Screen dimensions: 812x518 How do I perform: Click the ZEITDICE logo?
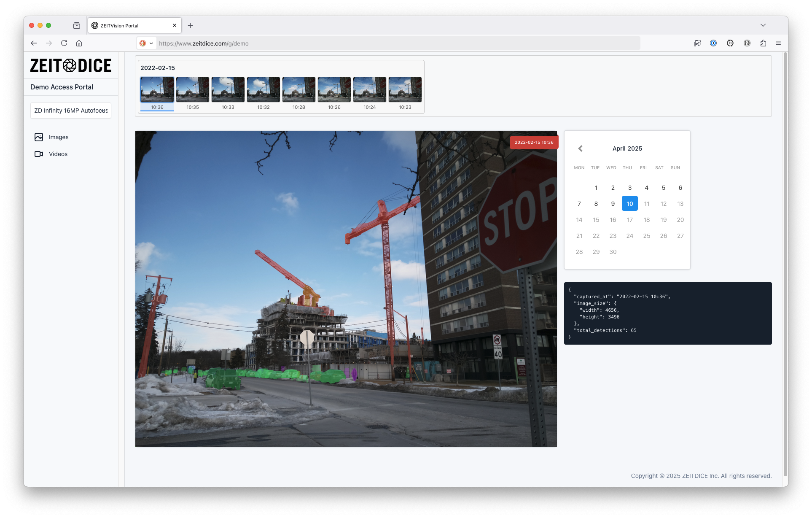coord(71,65)
